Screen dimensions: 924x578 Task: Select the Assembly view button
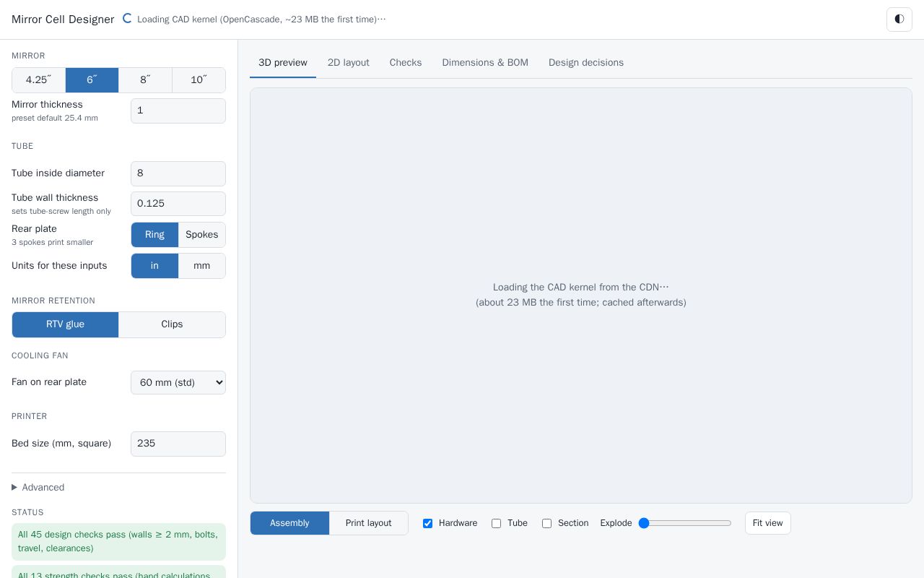289,523
